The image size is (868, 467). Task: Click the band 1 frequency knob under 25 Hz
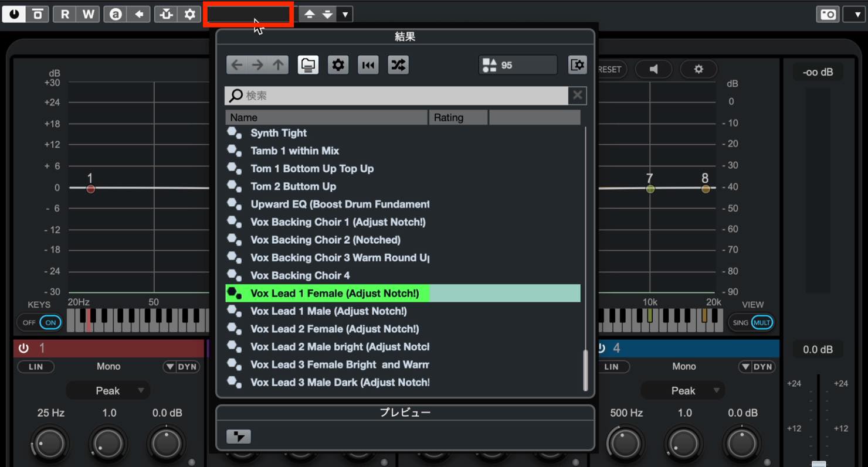pos(50,444)
